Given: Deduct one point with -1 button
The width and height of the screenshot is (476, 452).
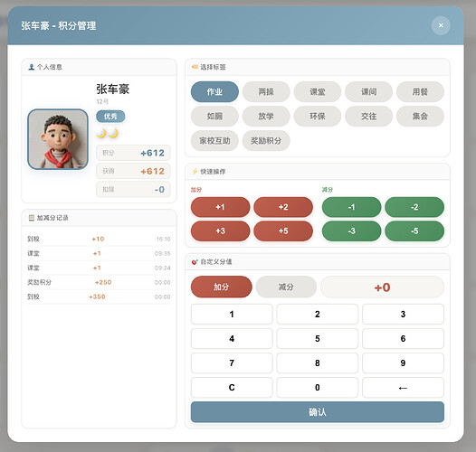Looking at the screenshot, I should [351, 207].
